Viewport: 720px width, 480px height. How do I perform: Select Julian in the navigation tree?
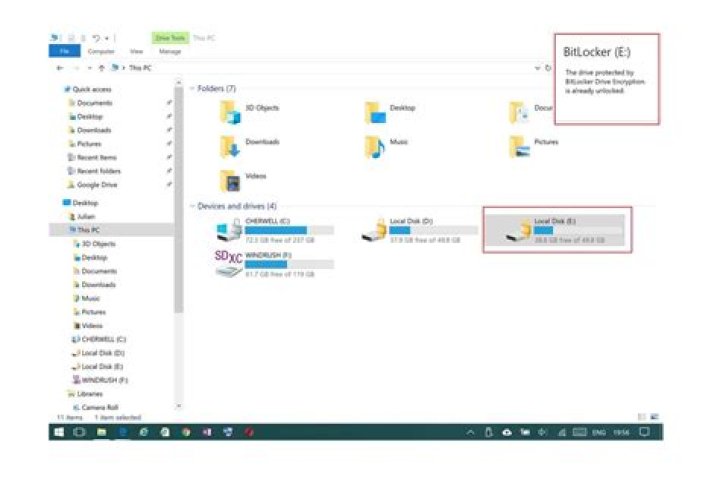coord(86,216)
